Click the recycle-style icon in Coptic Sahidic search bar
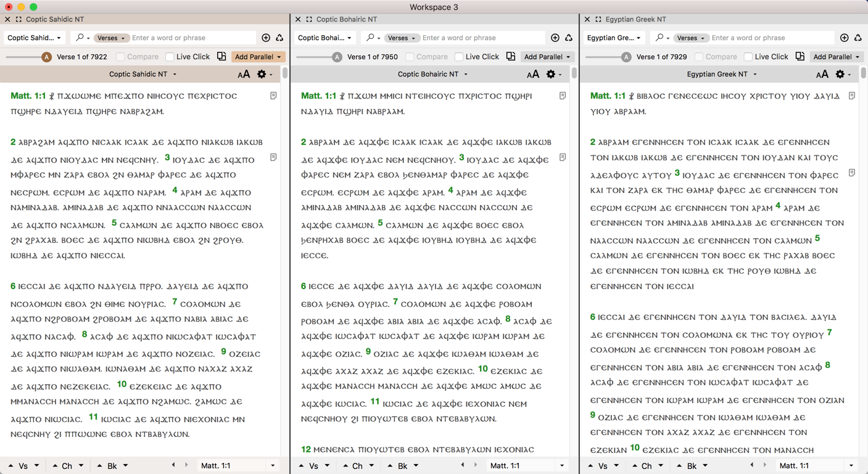 (x=279, y=38)
